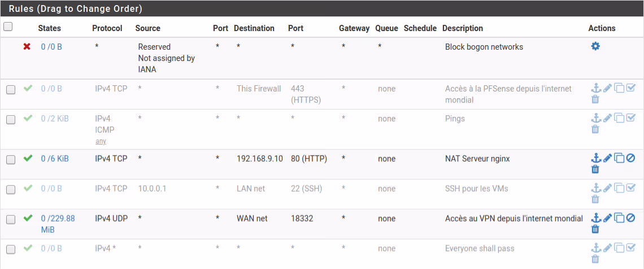
Task: Toggle the select-all rules checkbox in header
Action: [8, 27]
